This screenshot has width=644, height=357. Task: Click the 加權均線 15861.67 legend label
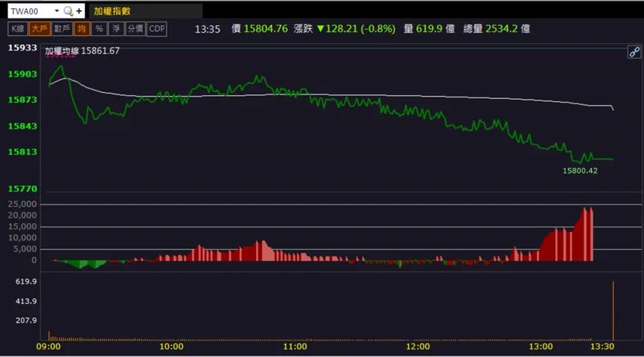coord(82,51)
